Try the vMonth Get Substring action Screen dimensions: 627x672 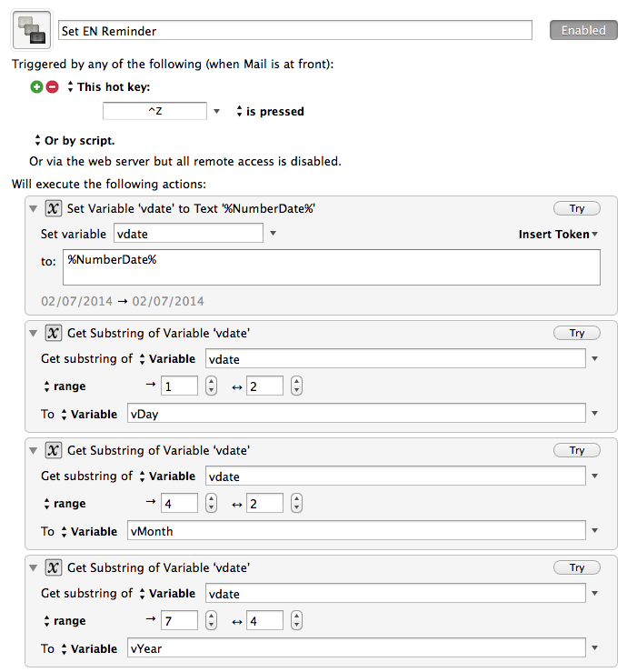pyautogui.click(x=576, y=450)
